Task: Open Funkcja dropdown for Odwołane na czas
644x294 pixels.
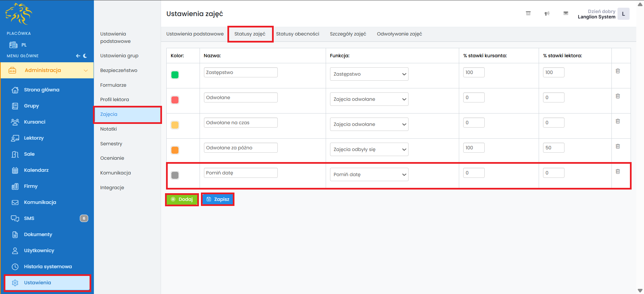Action: 369,124
